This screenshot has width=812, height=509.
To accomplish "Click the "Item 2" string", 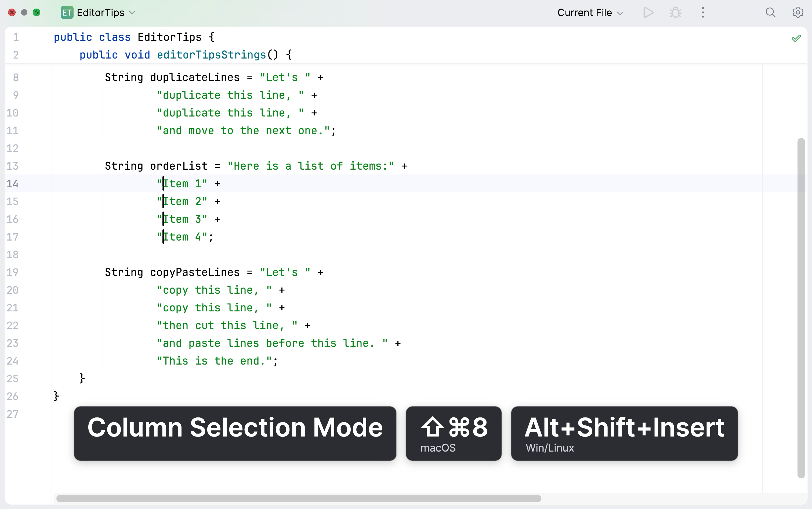I will 182,201.
